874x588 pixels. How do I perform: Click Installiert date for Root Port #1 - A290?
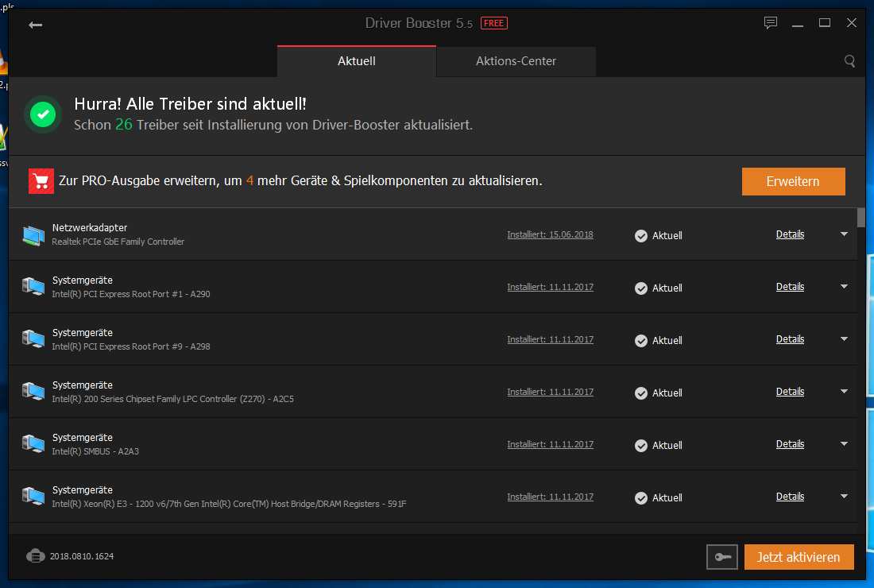pyautogui.click(x=550, y=287)
